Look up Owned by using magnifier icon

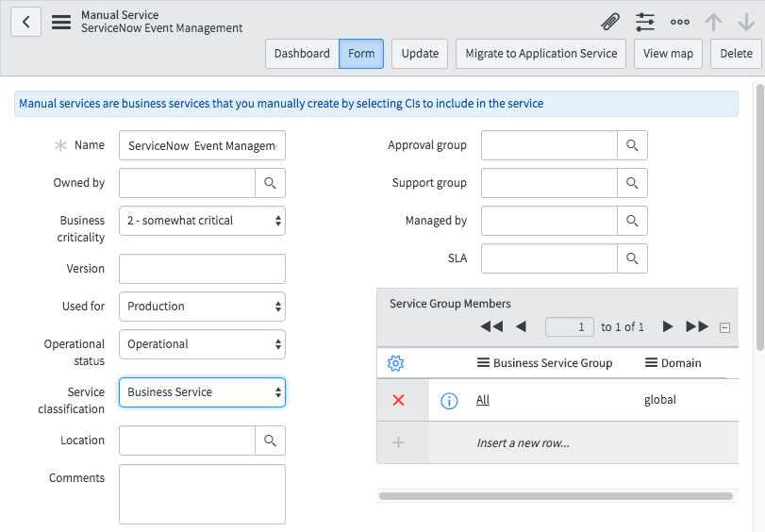[x=271, y=183]
